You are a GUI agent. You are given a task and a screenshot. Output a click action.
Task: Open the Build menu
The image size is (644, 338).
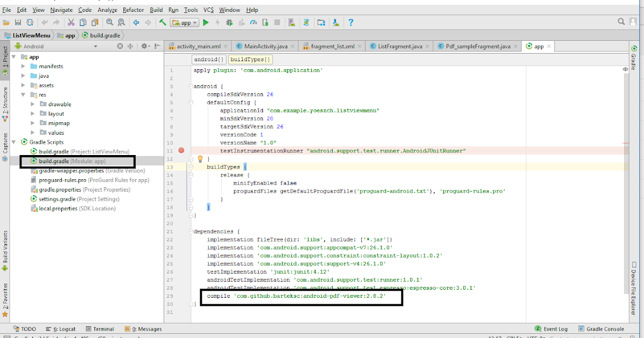pyautogui.click(x=156, y=9)
